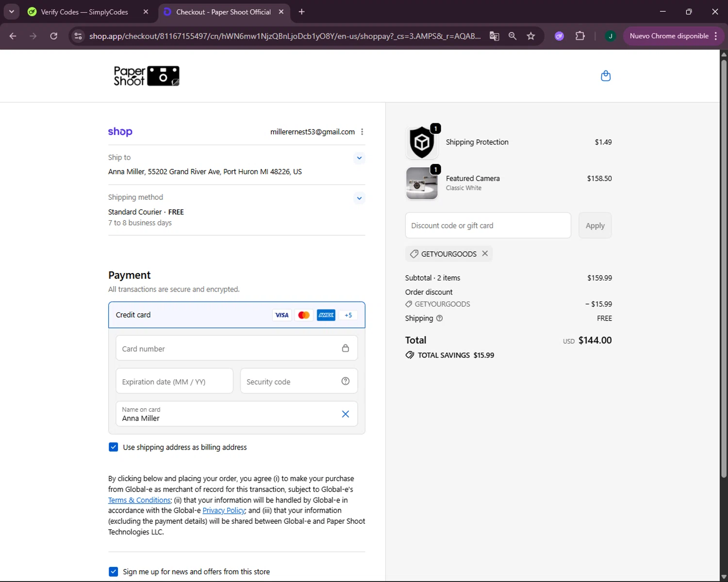This screenshot has height=582, width=728.
Task: Switch to the Verify Codes SimplyCodes tab
Action: pyautogui.click(x=84, y=12)
